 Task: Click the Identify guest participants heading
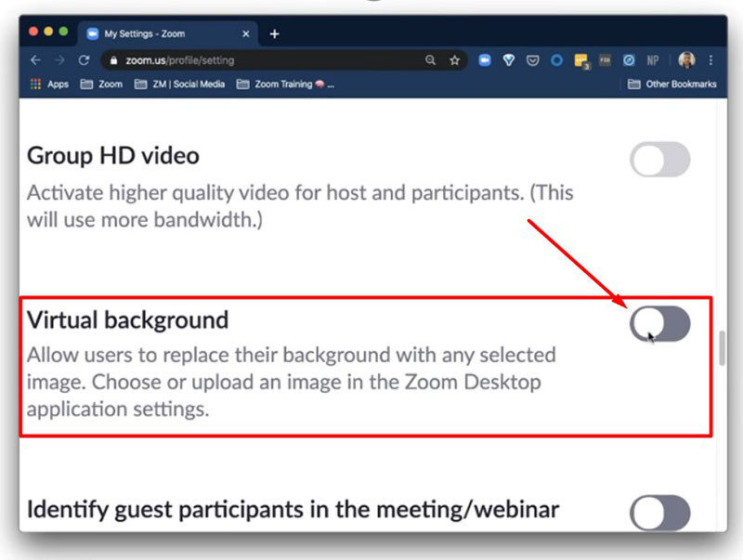click(x=293, y=510)
